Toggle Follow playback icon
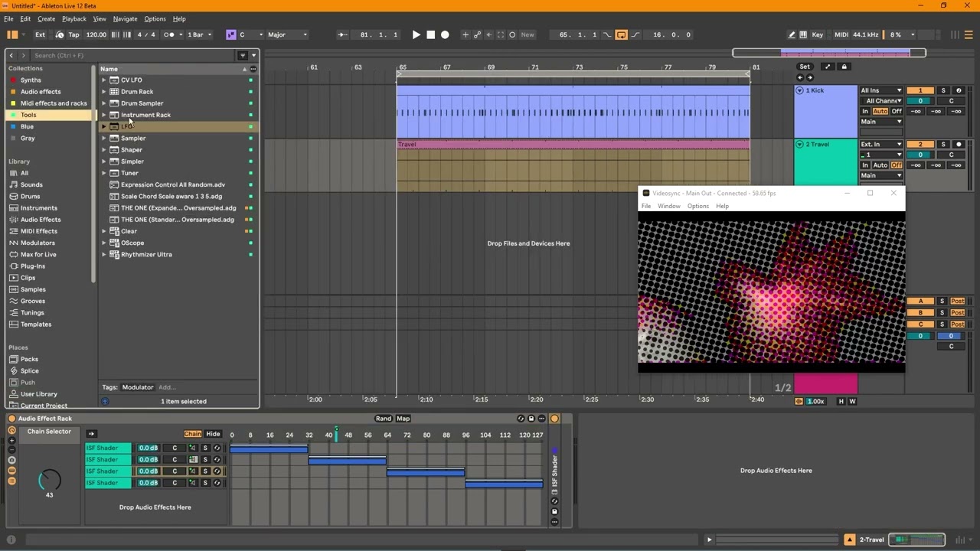The image size is (980, 551). tap(342, 34)
